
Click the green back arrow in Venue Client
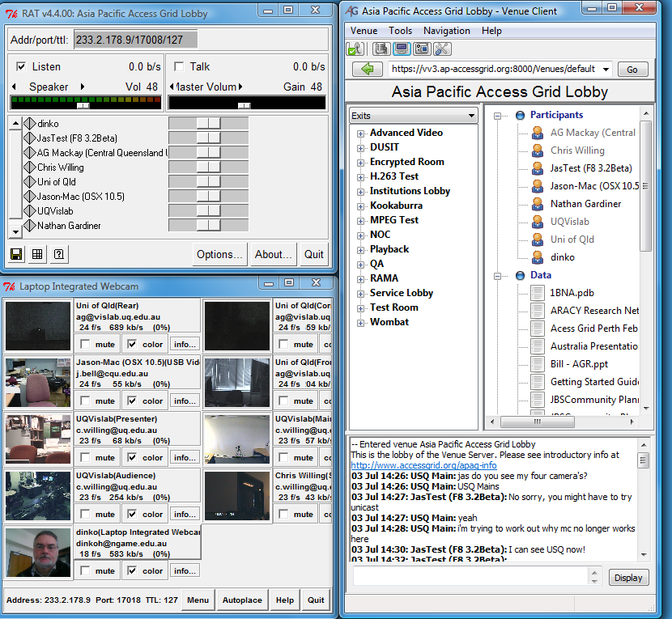[x=368, y=69]
